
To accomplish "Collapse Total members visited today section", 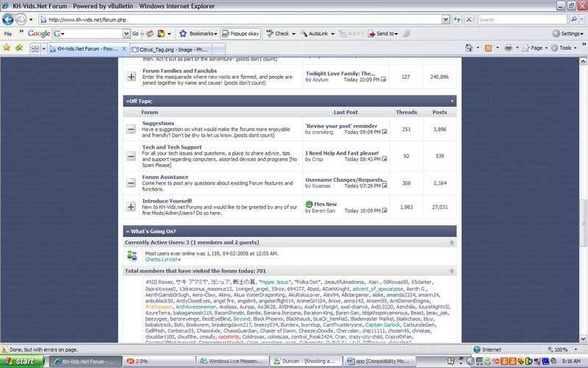I will [x=451, y=271].
